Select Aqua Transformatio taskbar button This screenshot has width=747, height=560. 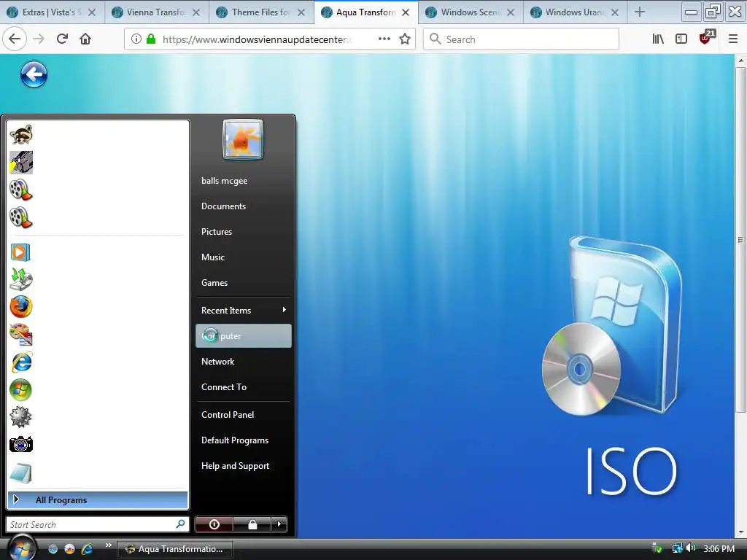coord(175,549)
